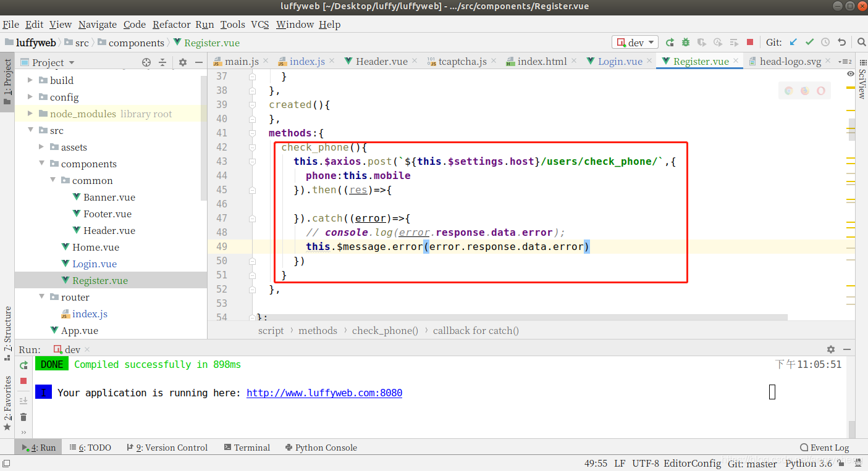Open the 9: Version Control tool window

coord(167,448)
